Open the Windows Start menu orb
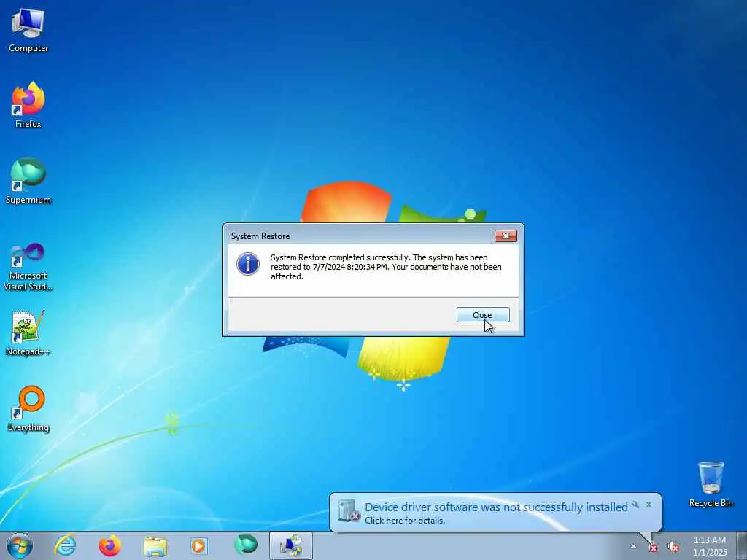The width and height of the screenshot is (747, 560). [x=20, y=545]
